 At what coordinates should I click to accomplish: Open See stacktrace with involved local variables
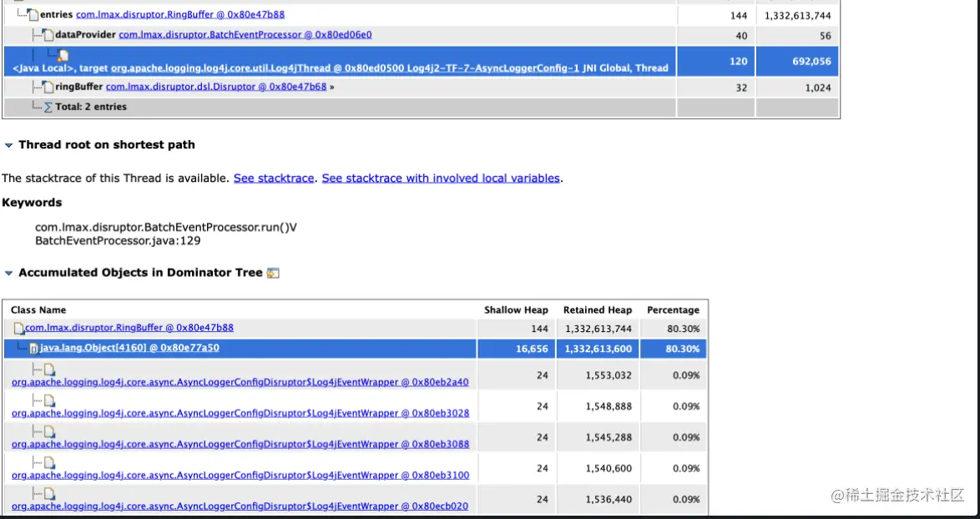(441, 178)
